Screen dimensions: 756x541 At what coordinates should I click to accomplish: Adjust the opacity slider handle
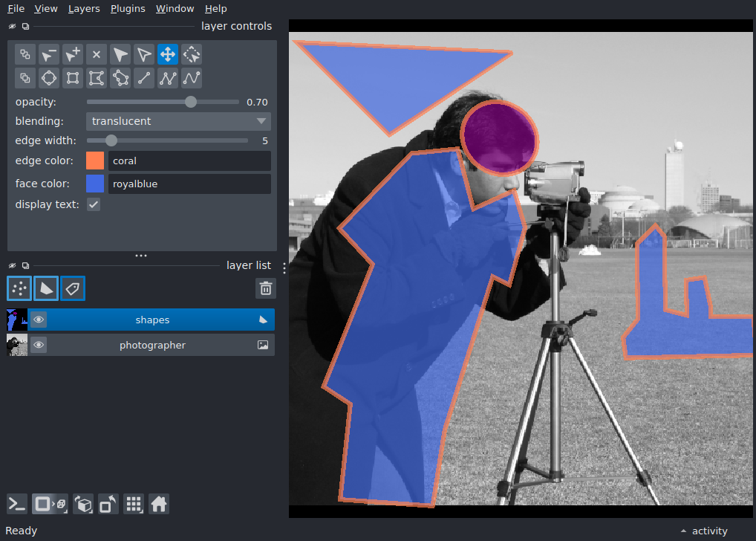[191, 102]
